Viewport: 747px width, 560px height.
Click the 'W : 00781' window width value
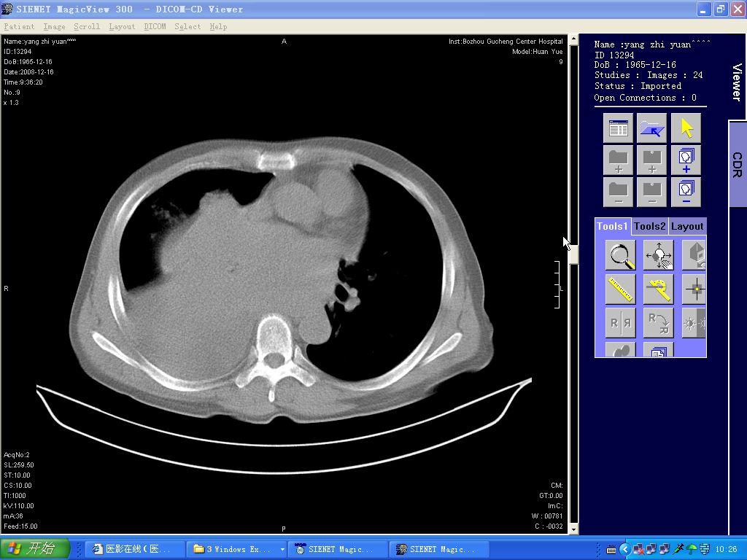(547, 516)
